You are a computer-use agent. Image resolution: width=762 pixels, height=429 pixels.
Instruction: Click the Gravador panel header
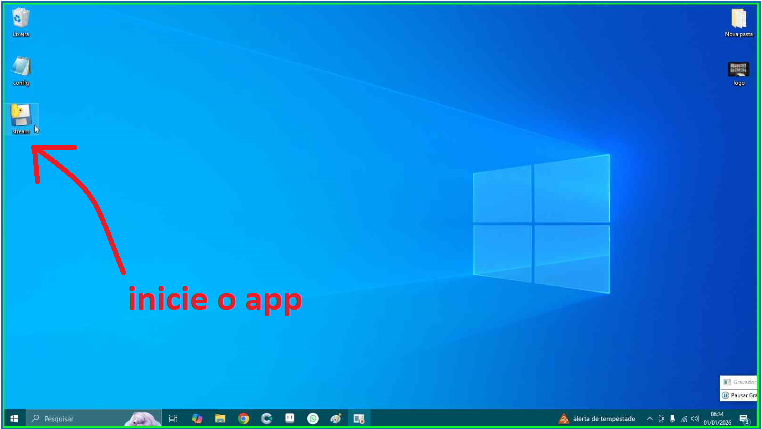click(x=739, y=382)
